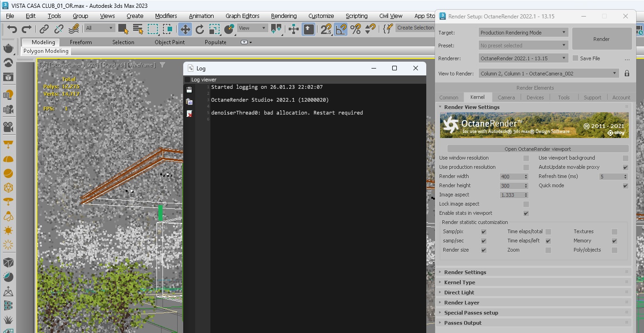Choose the Select Object tool
This screenshot has width=644, height=333.
(x=123, y=29)
